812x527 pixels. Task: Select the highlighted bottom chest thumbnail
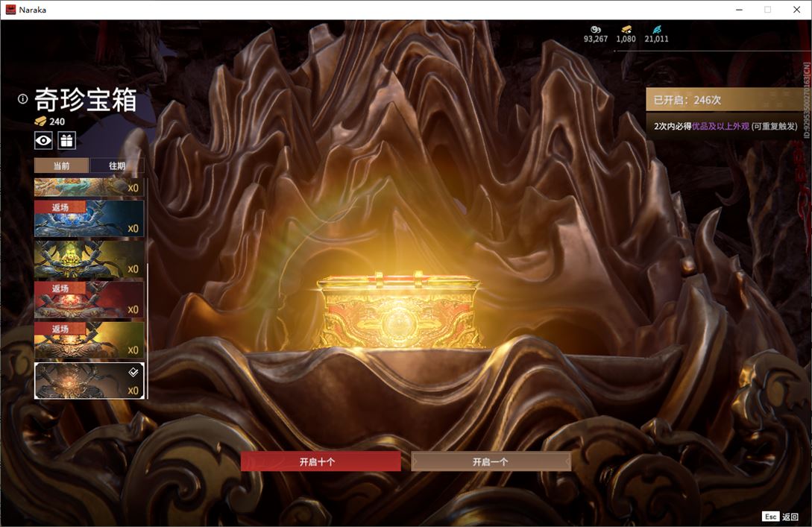tap(89, 380)
